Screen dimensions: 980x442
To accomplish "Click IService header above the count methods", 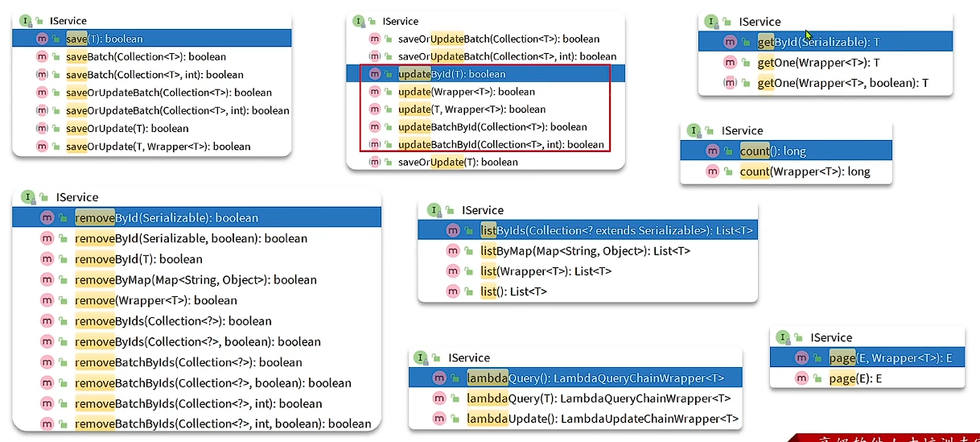I will pyautogui.click(x=742, y=130).
